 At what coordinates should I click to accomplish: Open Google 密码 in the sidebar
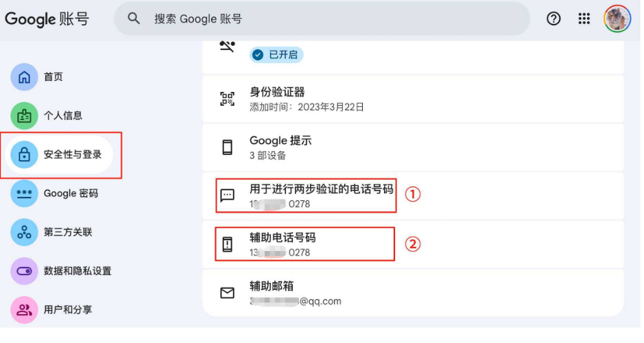[x=71, y=193]
